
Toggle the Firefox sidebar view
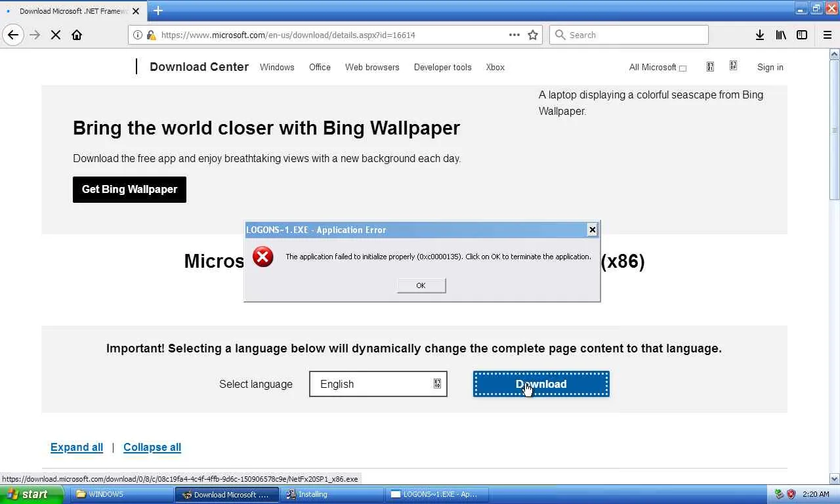pyautogui.click(x=802, y=35)
